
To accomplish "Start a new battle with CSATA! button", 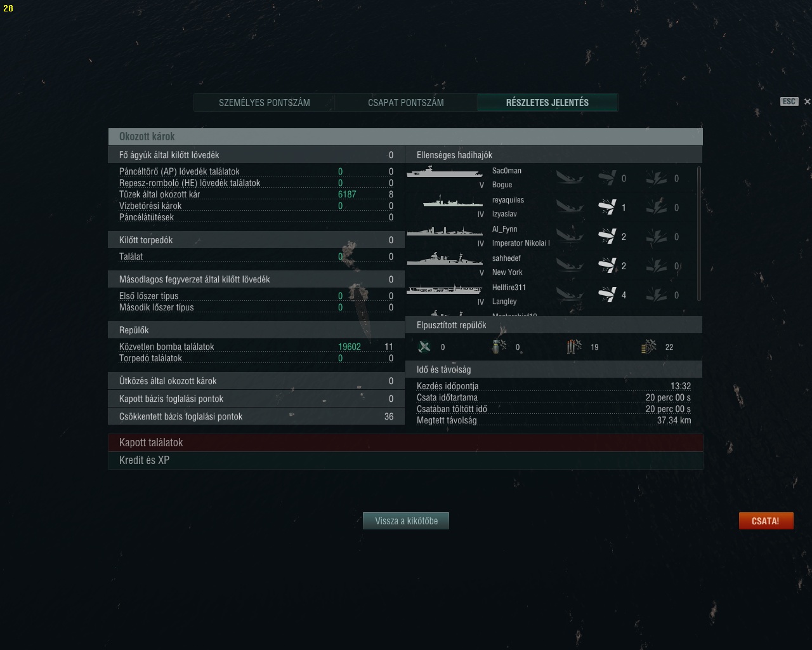I will coord(766,521).
